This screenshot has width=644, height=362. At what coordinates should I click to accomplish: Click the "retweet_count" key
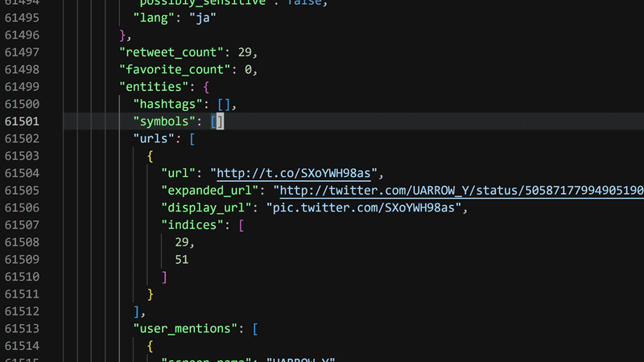coord(171,52)
